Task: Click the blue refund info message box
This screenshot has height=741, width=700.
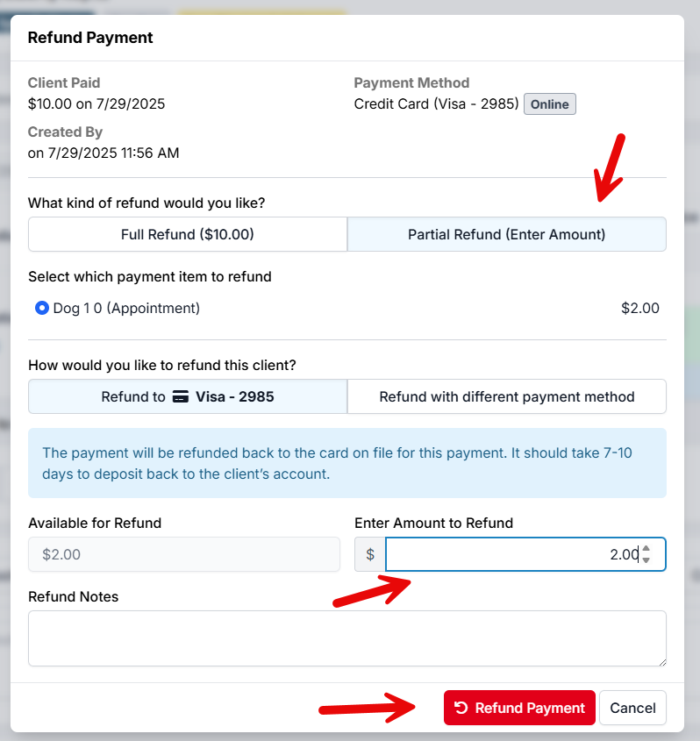Action: (346, 463)
